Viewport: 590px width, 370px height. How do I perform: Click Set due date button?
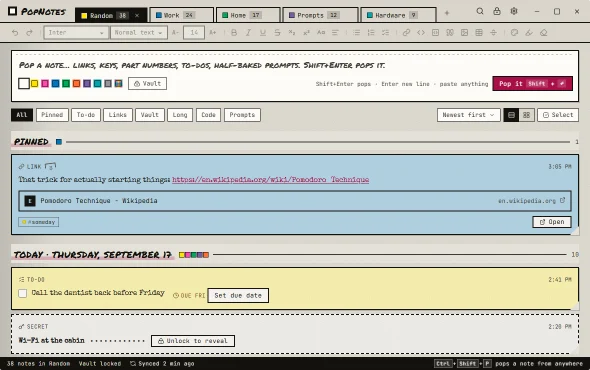pyautogui.click(x=238, y=295)
